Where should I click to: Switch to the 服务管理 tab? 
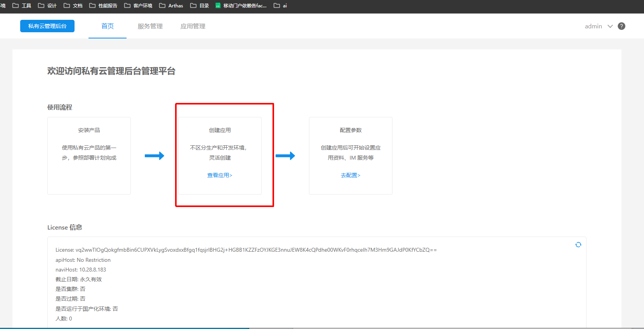tap(150, 26)
